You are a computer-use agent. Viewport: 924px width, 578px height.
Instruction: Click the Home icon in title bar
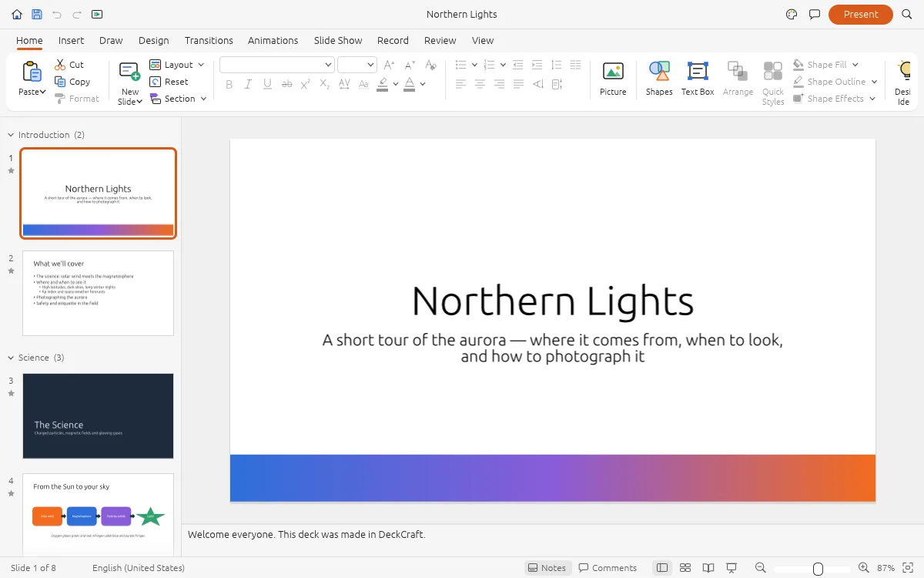pyautogui.click(x=17, y=14)
